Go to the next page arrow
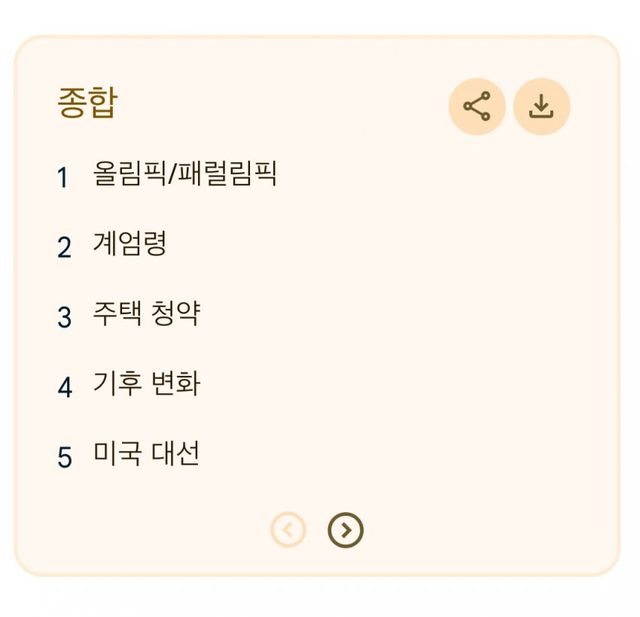 346,530
